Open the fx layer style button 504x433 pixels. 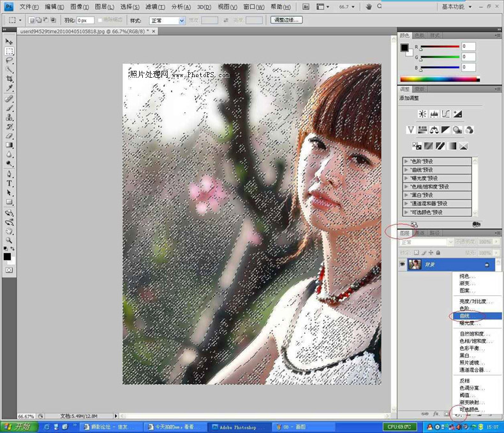pos(436,414)
